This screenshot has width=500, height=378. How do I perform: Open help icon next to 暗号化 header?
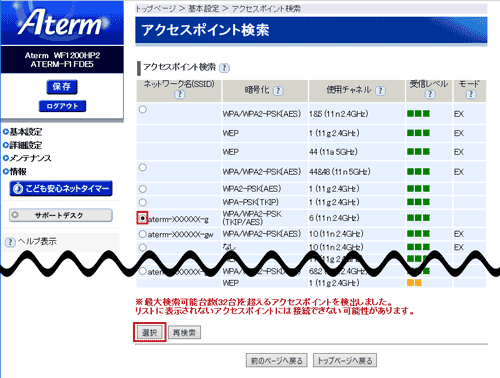(278, 91)
